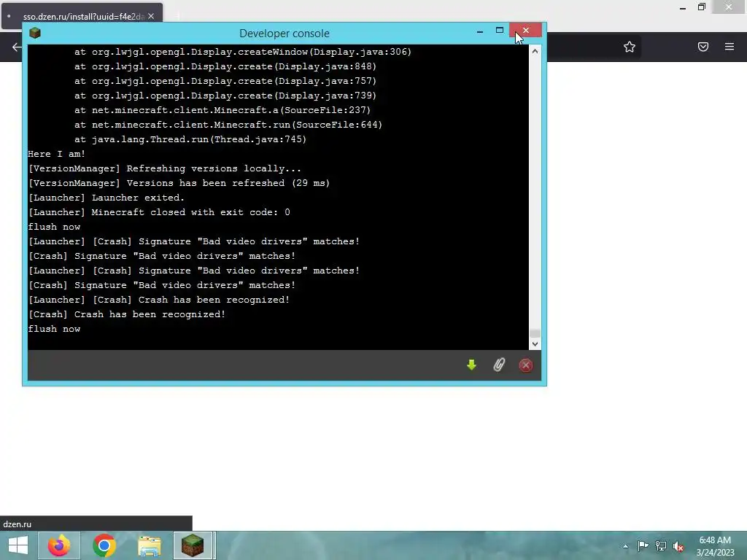The image size is (747, 560).
Task: Close the Developer console window
Action: pyautogui.click(x=525, y=30)
